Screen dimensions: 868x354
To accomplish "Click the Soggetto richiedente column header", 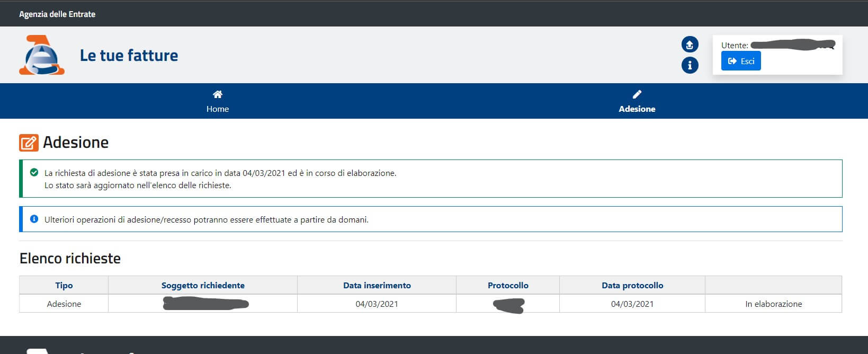I will tap(203, 285).
